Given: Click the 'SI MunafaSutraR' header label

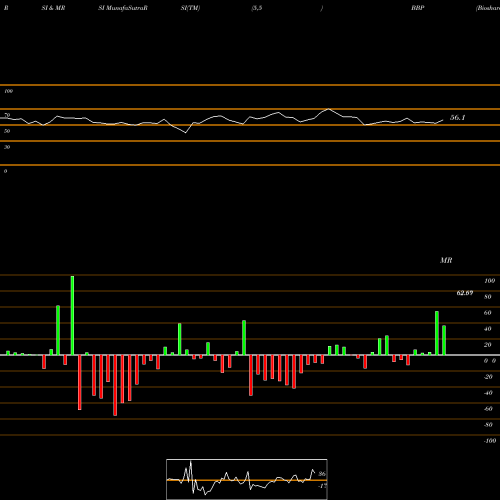Looking at the screenshot, I should 123,8.
